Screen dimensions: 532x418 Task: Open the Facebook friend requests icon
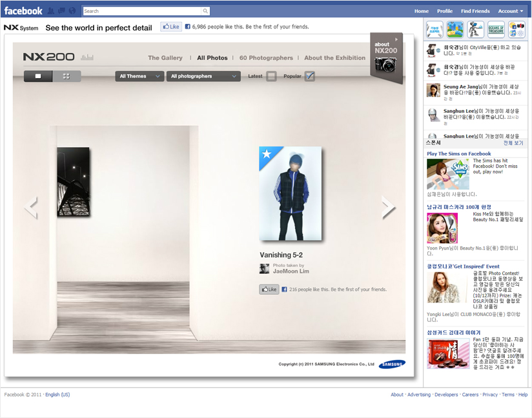pos(51,11)
